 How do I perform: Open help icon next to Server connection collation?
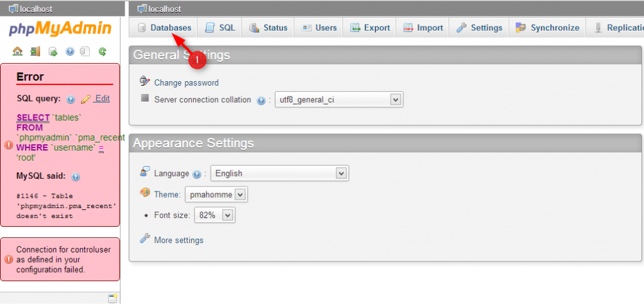coord(261,100)
